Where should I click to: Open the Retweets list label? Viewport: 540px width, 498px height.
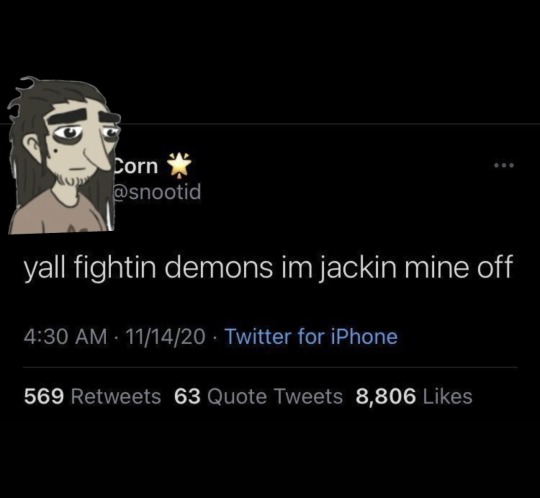pos(116,396)
